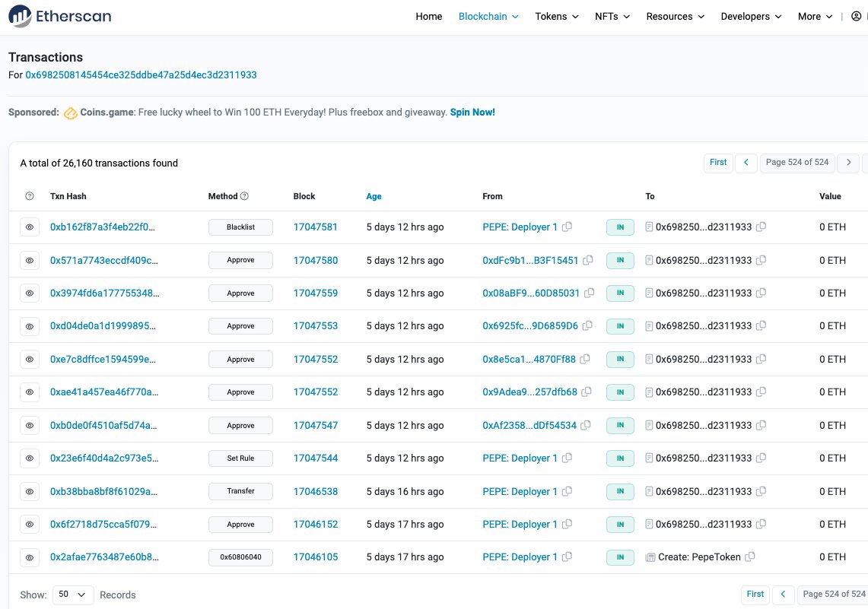Preview transaction 0x571a7743eccdf409c with eye icon
868x609 pixels.
[30, 261]
